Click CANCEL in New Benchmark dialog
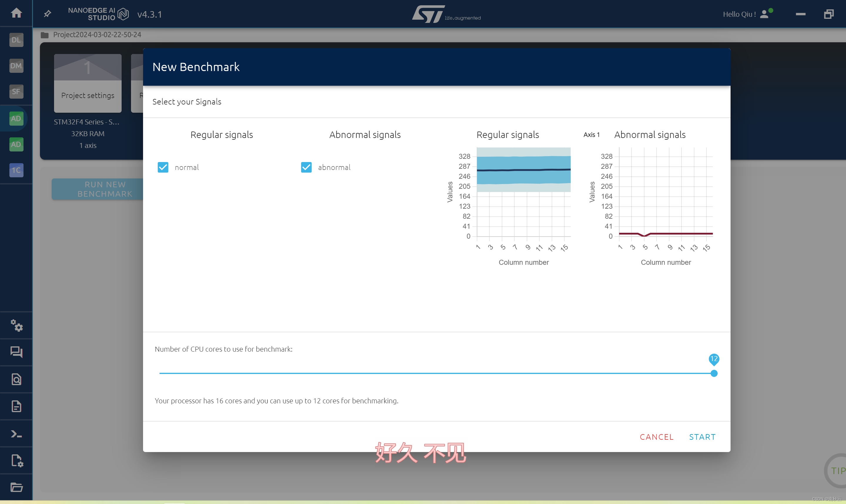 tap(657, 437)
